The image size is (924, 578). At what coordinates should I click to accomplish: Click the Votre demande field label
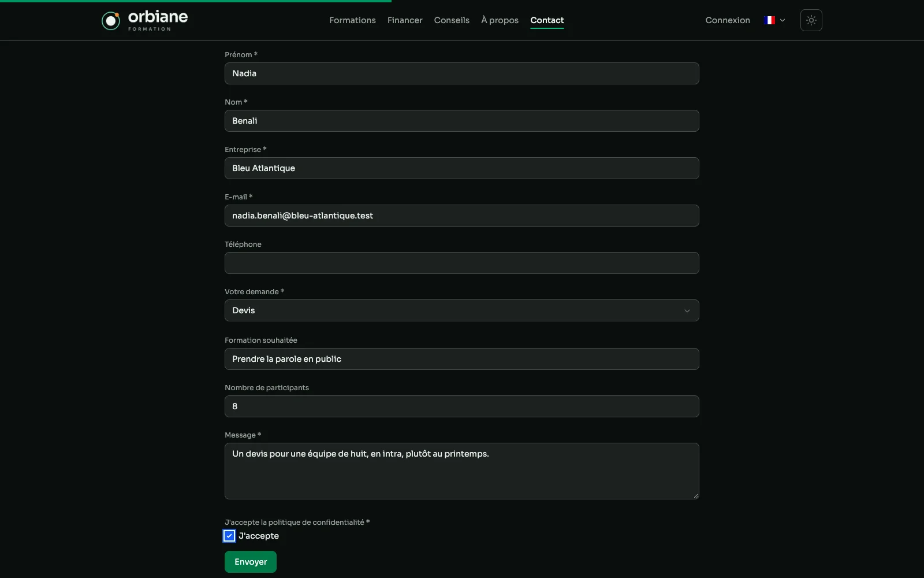point(254,292)
